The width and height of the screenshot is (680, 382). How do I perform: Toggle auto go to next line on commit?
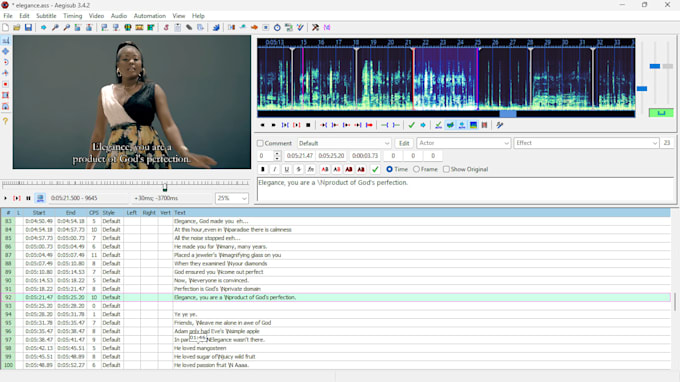click(x=450, y=125)
